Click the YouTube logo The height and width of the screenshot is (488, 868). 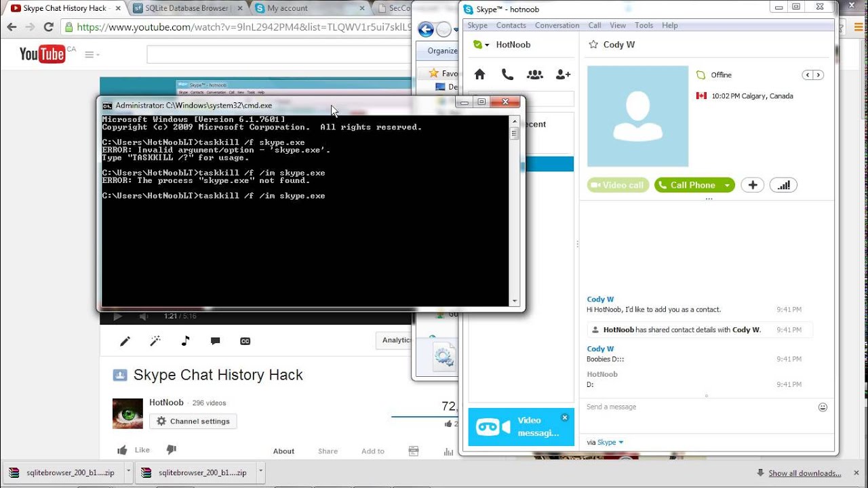pos(42,54)
